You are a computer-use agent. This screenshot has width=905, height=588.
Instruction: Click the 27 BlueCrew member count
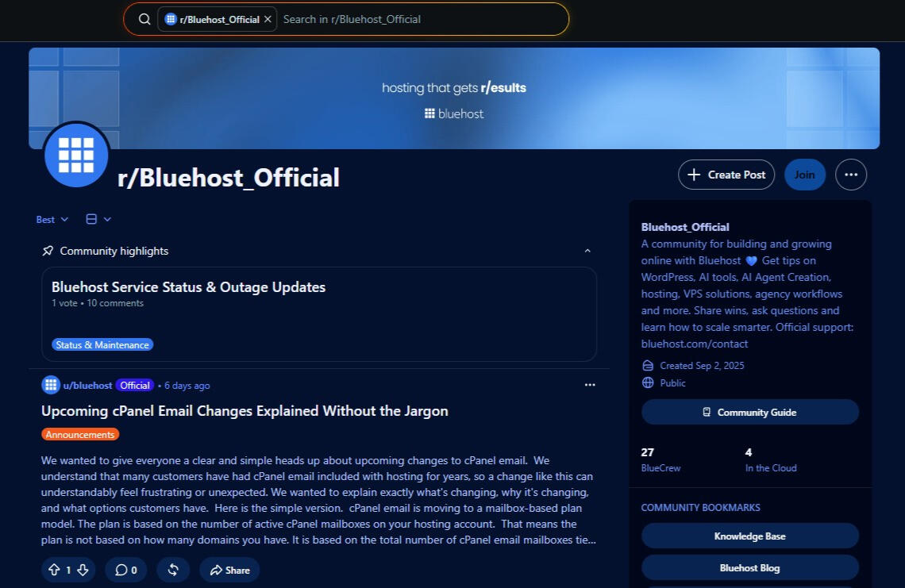pyautogui.click(x=660, y=459)
